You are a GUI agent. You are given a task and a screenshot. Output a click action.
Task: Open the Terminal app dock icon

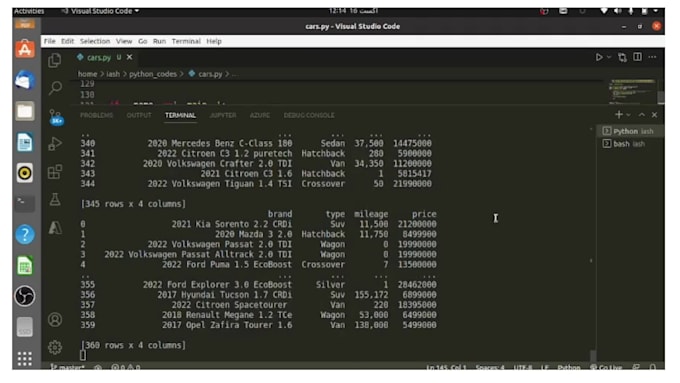[x=25, y=203]
